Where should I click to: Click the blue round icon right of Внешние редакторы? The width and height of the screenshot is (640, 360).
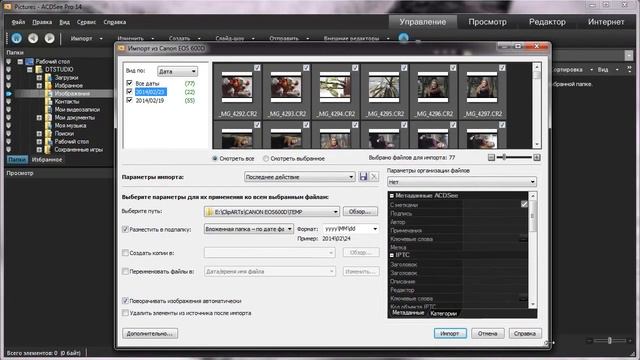403,38
